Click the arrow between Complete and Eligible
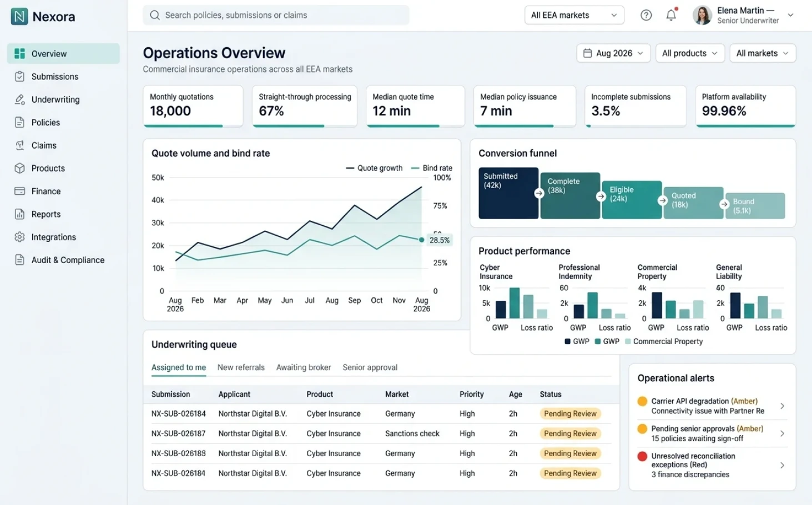 tap(601, 196)
